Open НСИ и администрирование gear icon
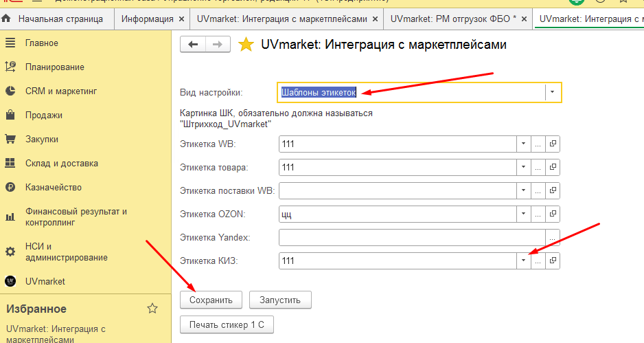The width and height of the screenshot is (644, 343). [10, 252]
